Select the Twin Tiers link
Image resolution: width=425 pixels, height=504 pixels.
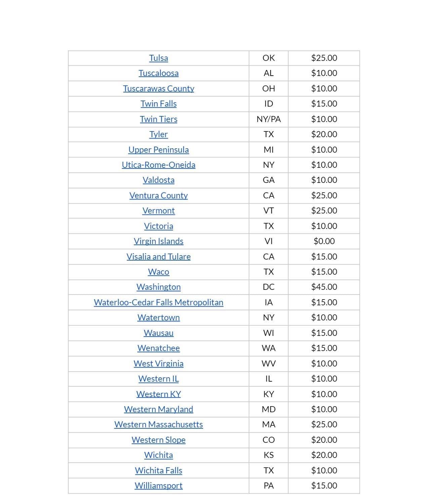pos(158,119)
